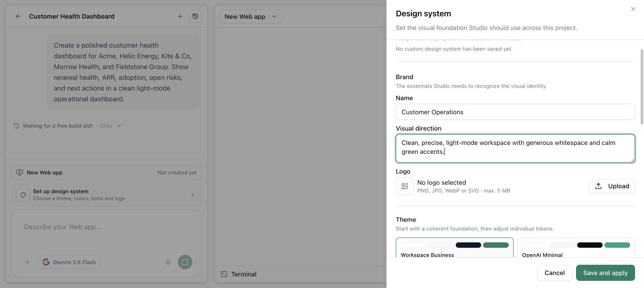Click the 334s elapsed timer text
This screenshot has height=288, width=644.
(106, 126)
